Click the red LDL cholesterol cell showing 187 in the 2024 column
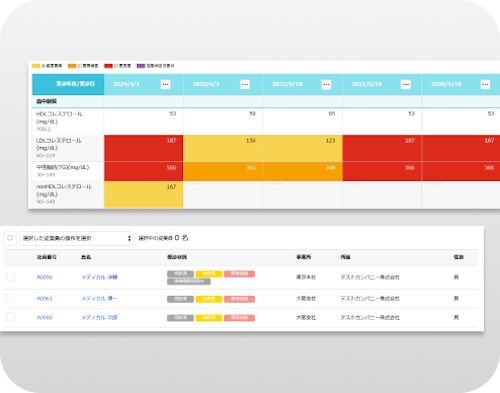Viewport: 500px width, 393px height. point(144,148)
